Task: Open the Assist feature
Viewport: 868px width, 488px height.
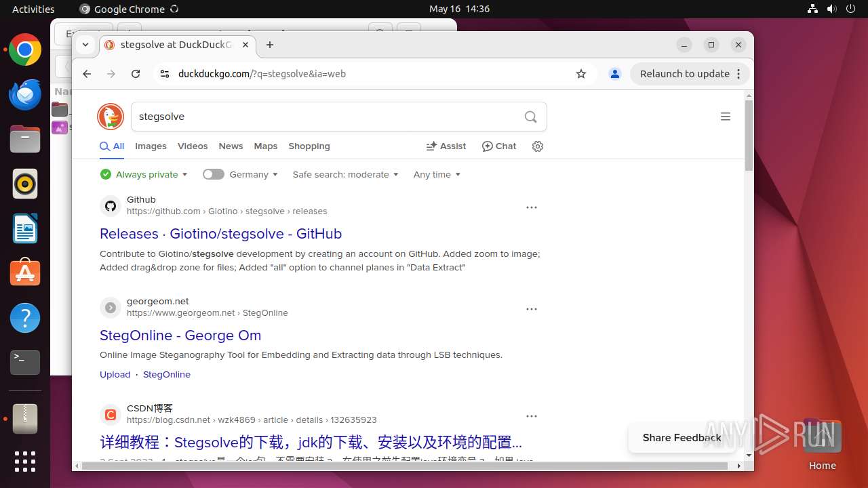Action: (446, 146)
